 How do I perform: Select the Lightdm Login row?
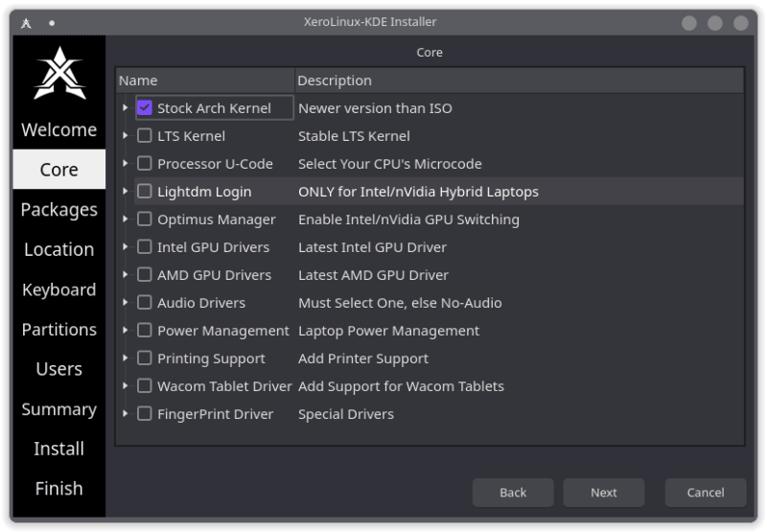204,192
